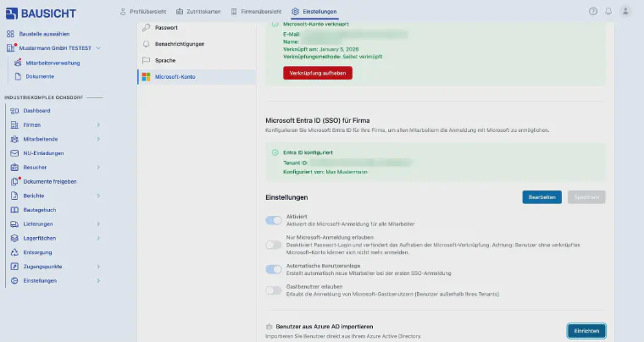Screen dimensions: 644x342
Task: Open the Sprache settings section
Action: (x=197, y=60)
